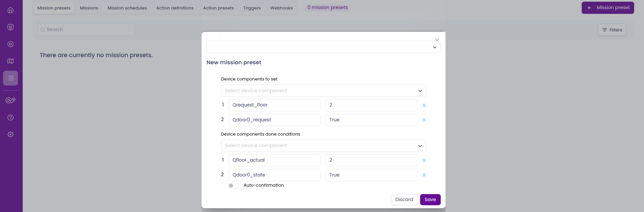Remove the Qrequest_floor row

pyautogui.click(x=424, y=105)
